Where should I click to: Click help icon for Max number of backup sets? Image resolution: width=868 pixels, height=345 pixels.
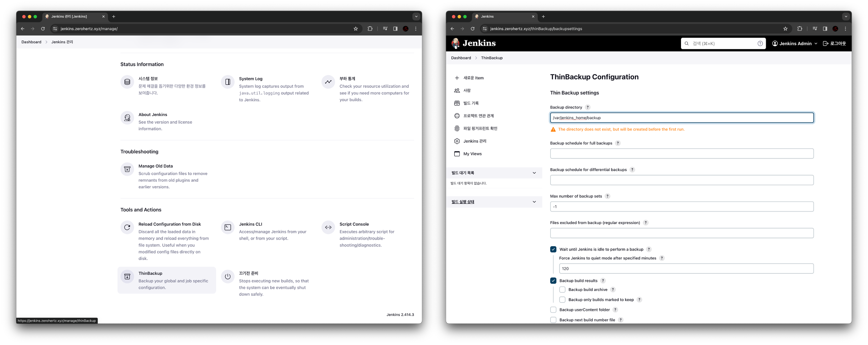click(x=607, y=196)
